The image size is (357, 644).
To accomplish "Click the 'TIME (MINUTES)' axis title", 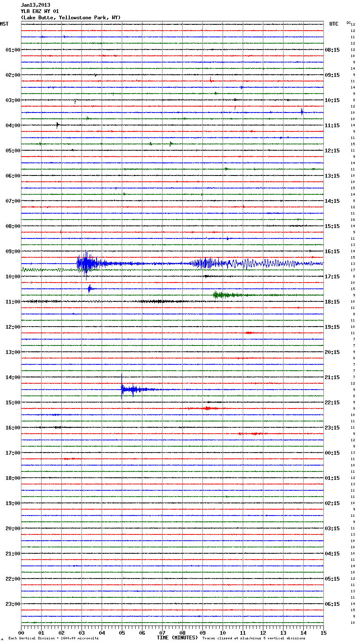I will [x=177, y=638].
